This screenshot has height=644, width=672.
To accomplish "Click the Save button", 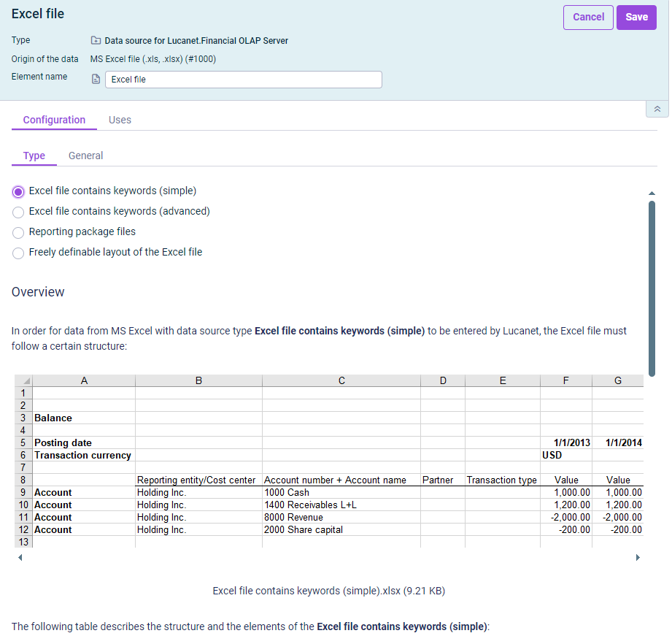I will (636, 17).
